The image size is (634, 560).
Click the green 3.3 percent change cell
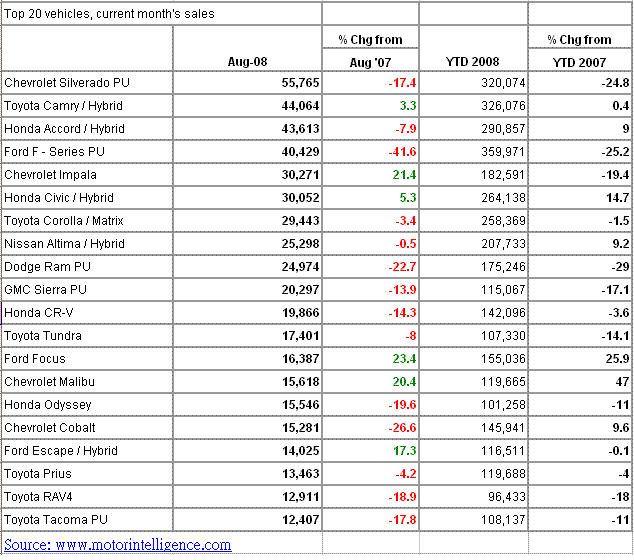[x=371, y=106]
